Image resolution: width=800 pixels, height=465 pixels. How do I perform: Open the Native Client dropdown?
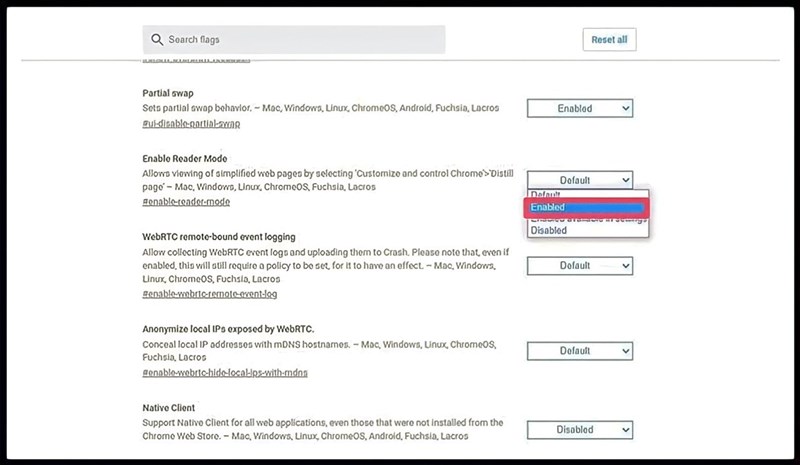(x=580, y=430)
